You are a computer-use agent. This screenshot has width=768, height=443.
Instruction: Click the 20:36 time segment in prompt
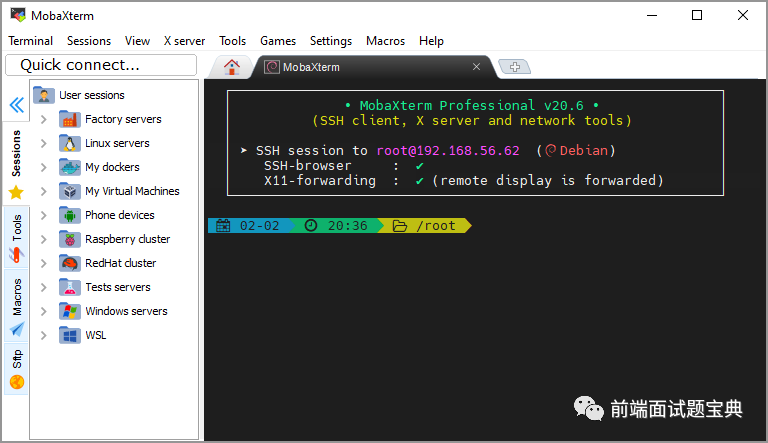tap(347, 225)
